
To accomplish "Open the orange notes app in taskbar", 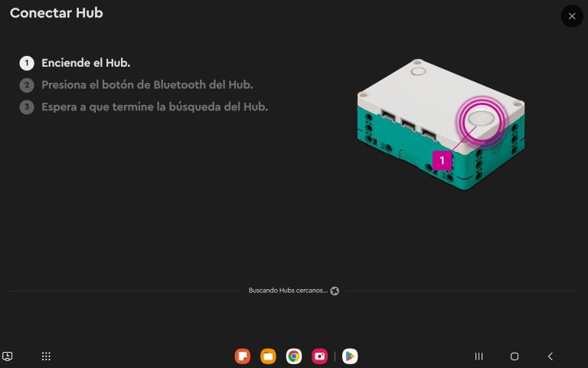I will click(242, 356).
